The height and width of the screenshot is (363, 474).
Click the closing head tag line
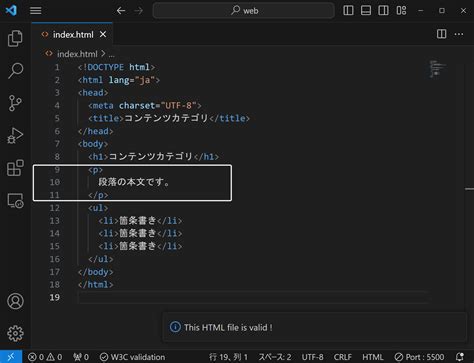point(95,131)
